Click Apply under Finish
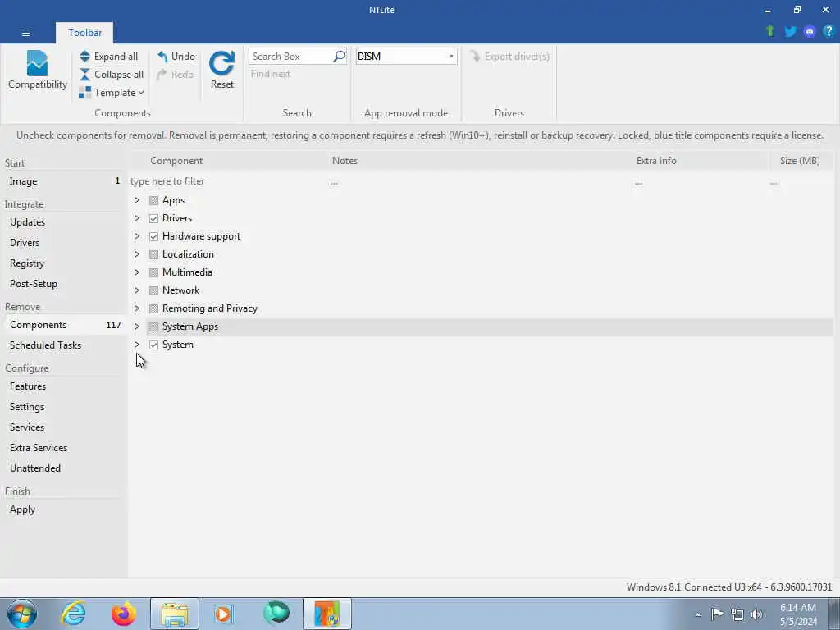Image resolution: width=840 pixels, height=630 pixels. pos(63,509)
